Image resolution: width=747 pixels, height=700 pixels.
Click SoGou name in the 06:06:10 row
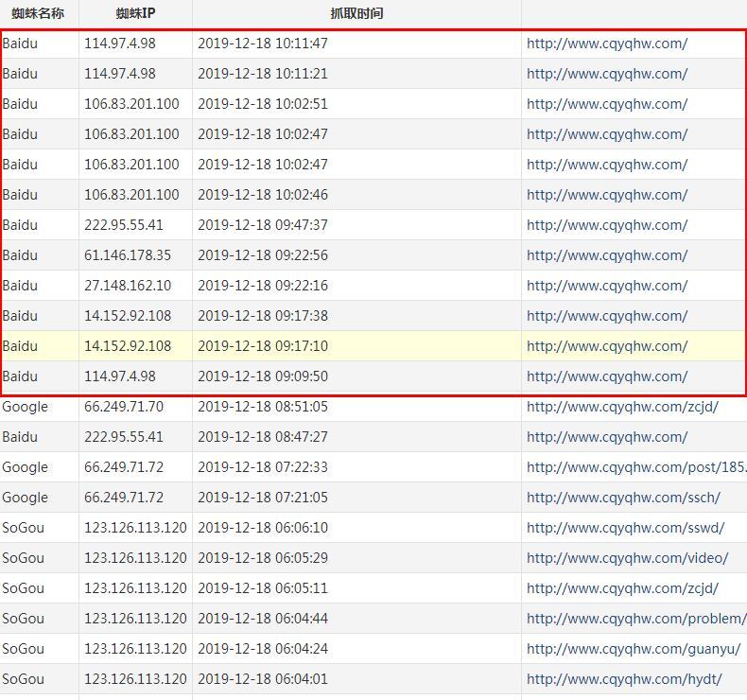[x=23, y=528]
